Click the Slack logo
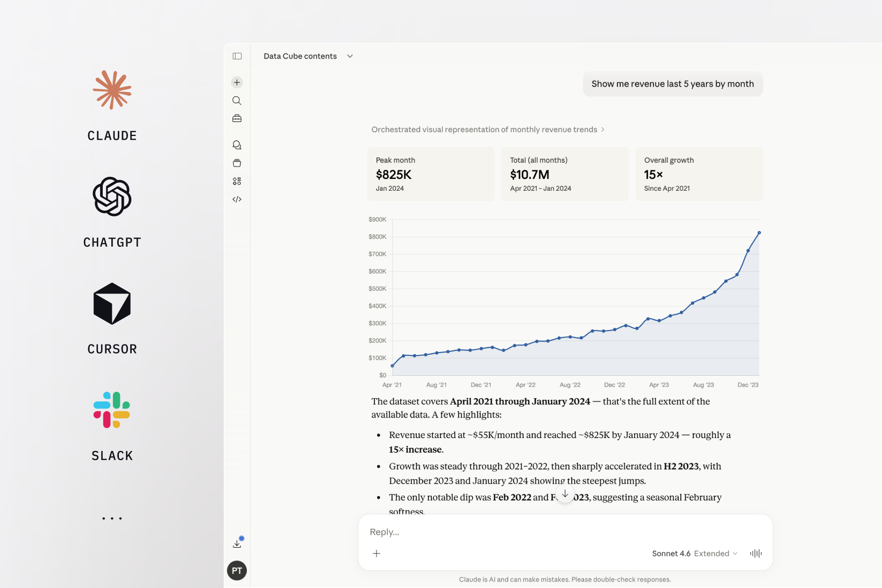The width and height of the screenshot is (882, 588). pyautogui.click(x=112, y=410)
